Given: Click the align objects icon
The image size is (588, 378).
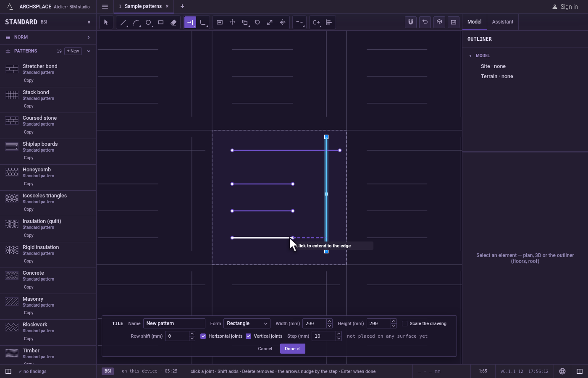Looking at the screenshot, I should click(329, 22).
